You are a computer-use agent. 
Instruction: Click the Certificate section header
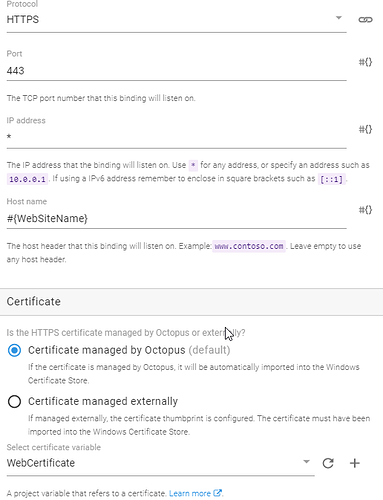click(191, 302)
